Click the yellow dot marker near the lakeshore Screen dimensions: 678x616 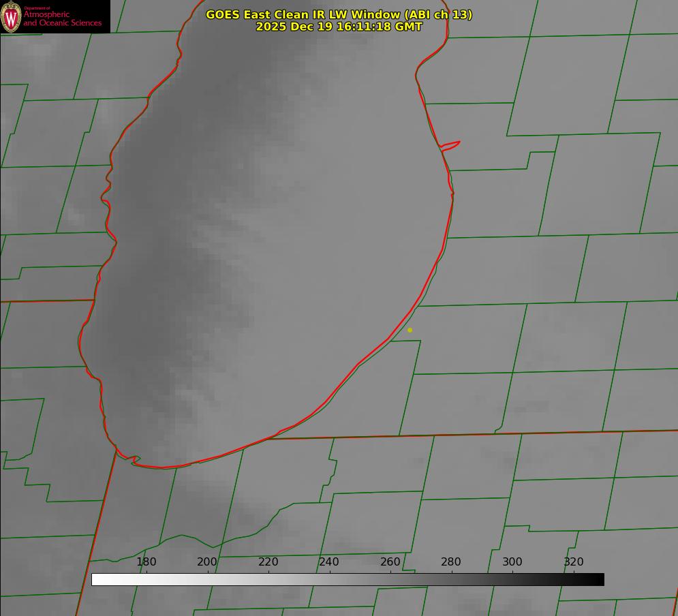coord(410,330)
